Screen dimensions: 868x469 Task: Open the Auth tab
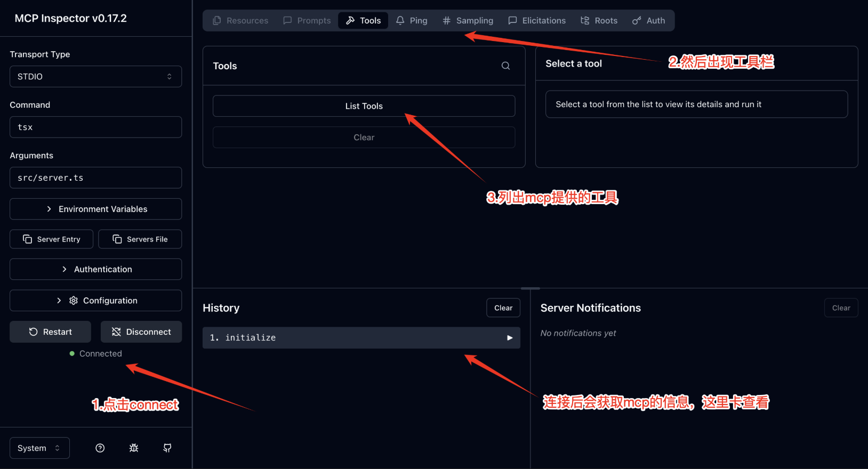point(648,21)
